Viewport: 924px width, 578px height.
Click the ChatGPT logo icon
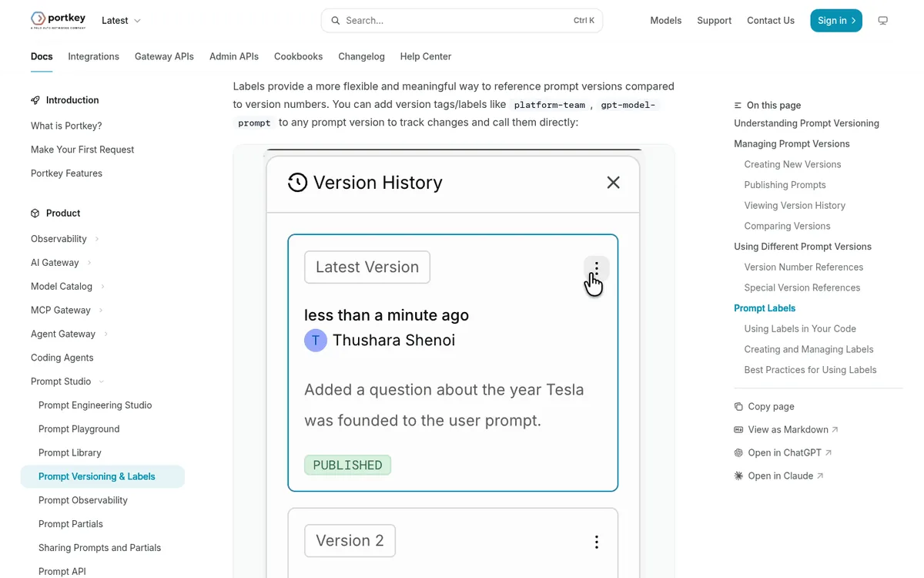[738, 453]
